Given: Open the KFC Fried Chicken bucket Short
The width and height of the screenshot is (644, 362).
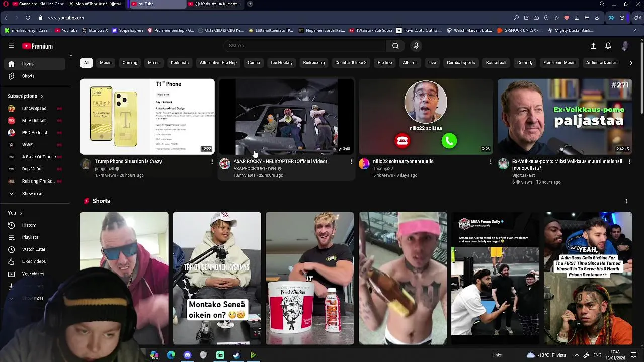Looking at the screenshot, I should (x=309, y=279).
